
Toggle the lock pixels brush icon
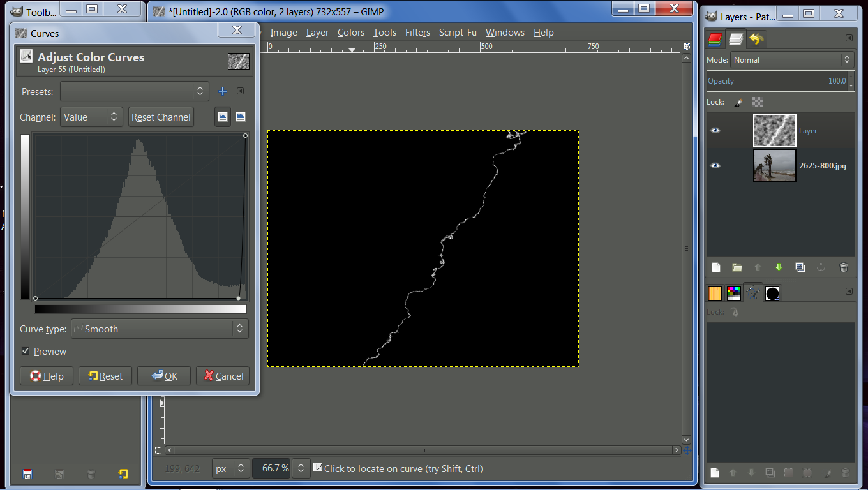(x=738, y=102)
